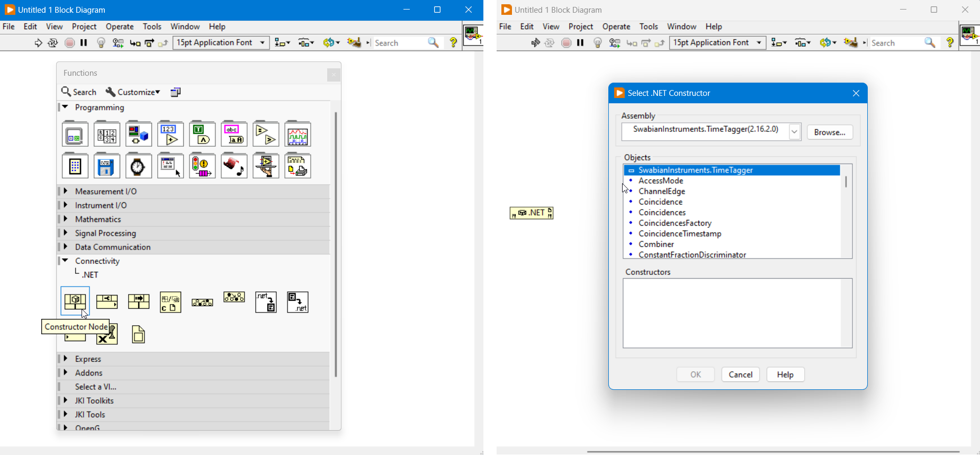Open the Synchronization traffic light subpalette
This screenshot has width=980, height=455.
point(202,166)
